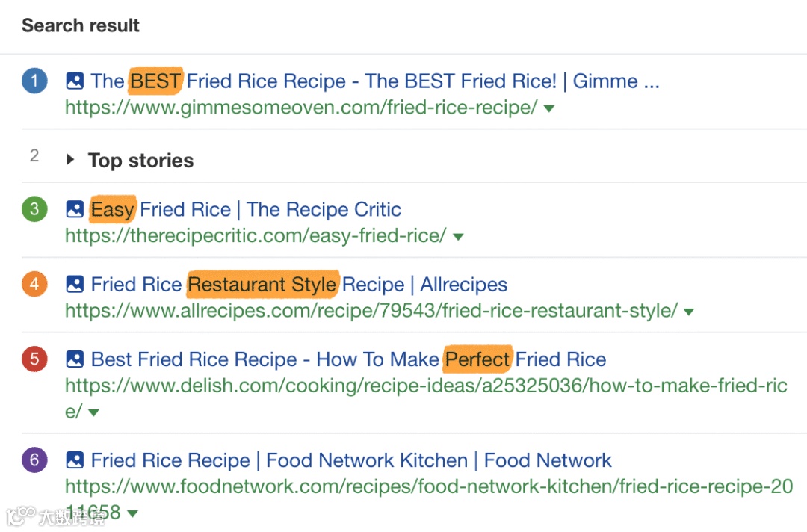Viewport: 807px width, 532px height.
Task: Open The BEST Fried Rice Recipe title link
Action: (x=374, y=81)
